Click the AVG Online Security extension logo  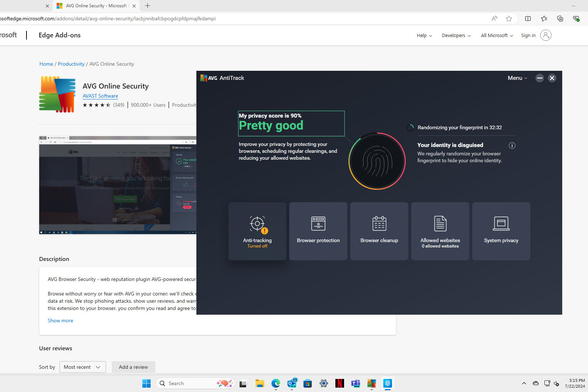pos(57,94)
